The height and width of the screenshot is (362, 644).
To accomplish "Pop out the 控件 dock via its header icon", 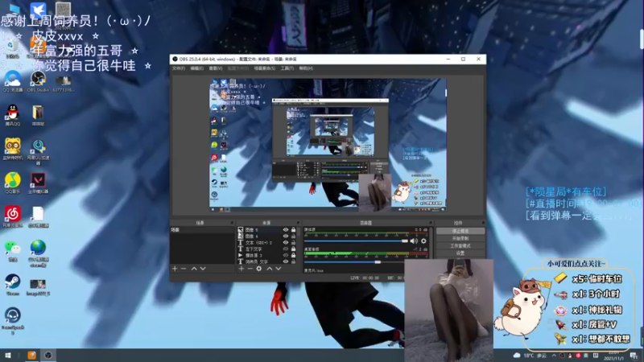I will (x=483, y=223).
